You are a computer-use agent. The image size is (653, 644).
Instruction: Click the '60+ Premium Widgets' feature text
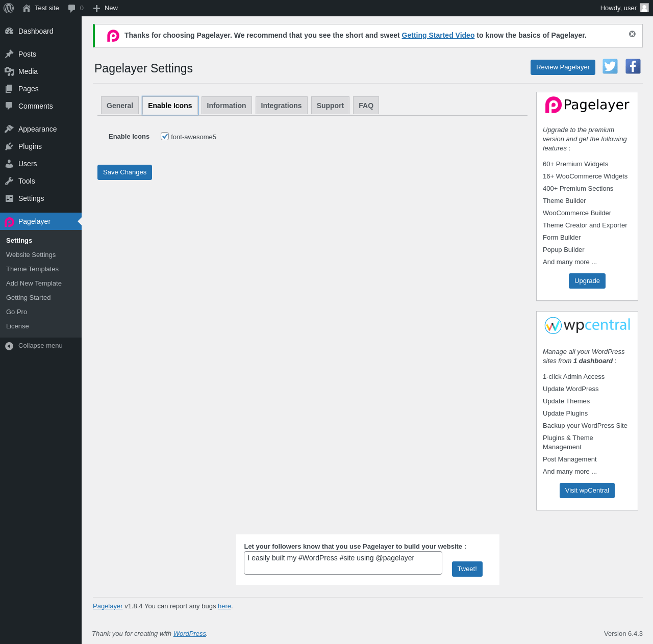(x=575, y=164)
